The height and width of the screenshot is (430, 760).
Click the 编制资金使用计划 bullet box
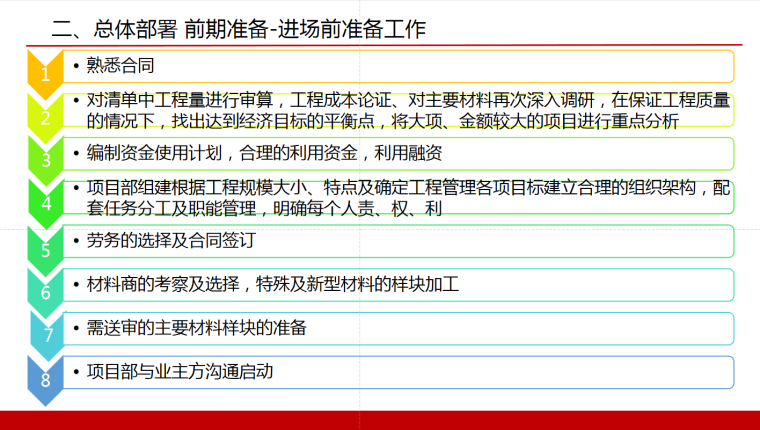[x=400, y=153]
